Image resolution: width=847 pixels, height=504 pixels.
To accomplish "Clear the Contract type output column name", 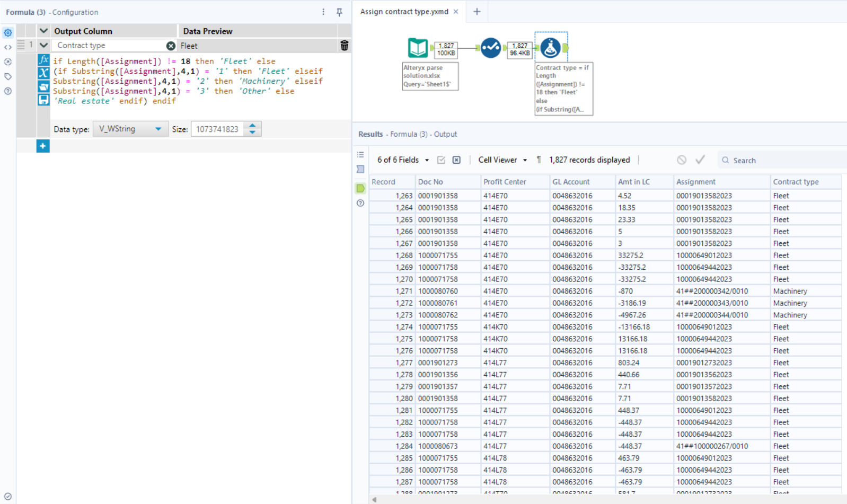I will [x=171, y=46].
